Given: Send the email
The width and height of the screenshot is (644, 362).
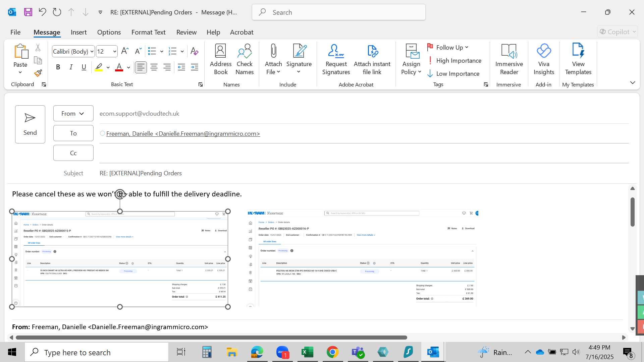Looking at the screenshot, I should (30, 124).
